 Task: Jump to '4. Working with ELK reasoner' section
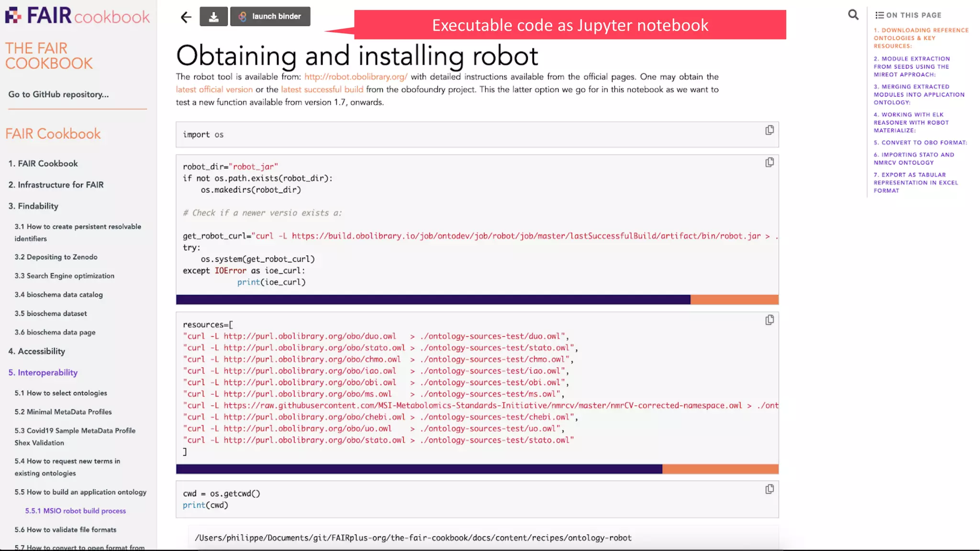[911, 122]
